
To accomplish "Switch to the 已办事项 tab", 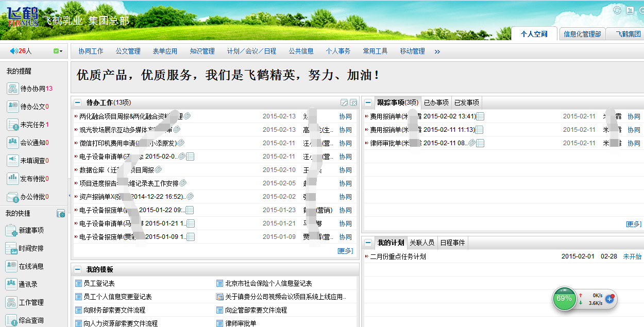I will tap(436, 102).
